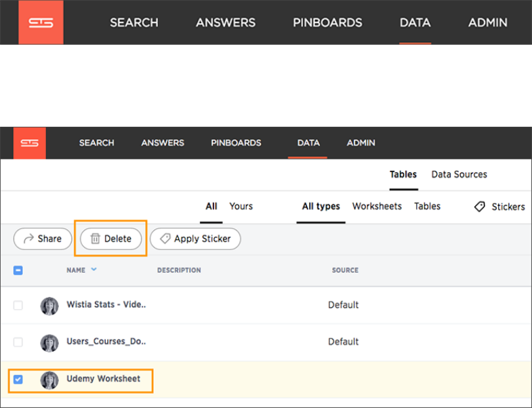The height and width of the screenshot is (408, 532).
Task: Sort by the Name column arrow
Action: (94, 270)
